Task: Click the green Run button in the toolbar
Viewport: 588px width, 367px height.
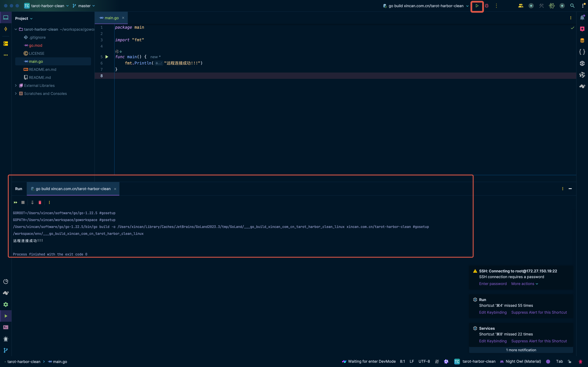Action: [x=477, y=6]
